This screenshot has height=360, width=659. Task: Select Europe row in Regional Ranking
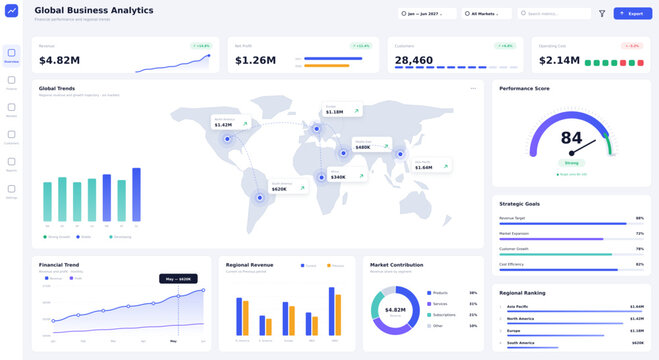571,332
